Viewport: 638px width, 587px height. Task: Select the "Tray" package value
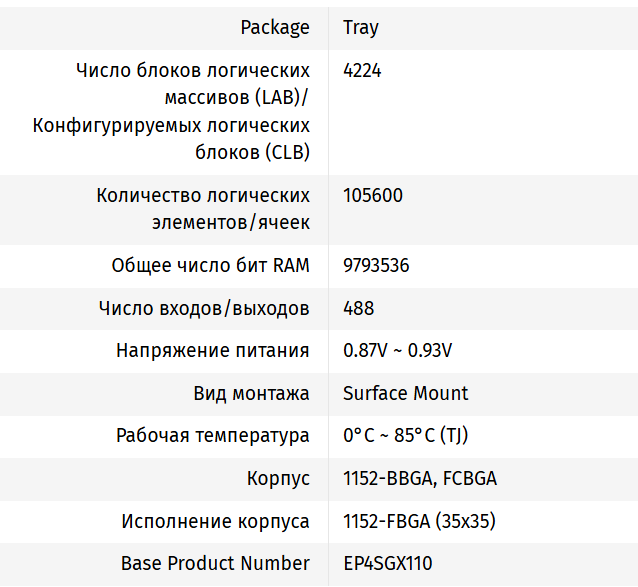(x=361, y=28)
